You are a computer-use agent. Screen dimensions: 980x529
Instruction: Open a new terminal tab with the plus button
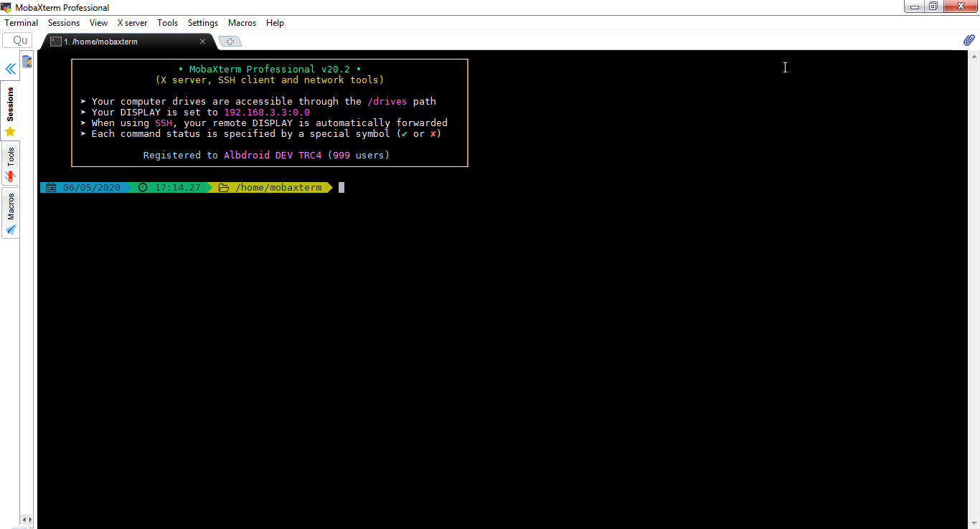pyautogui.click(x=230, y=42)
